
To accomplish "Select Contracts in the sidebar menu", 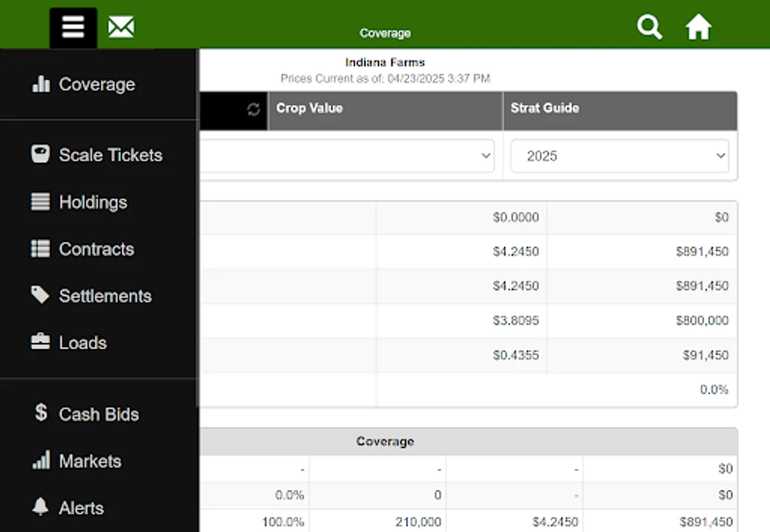I will point(96,249).
